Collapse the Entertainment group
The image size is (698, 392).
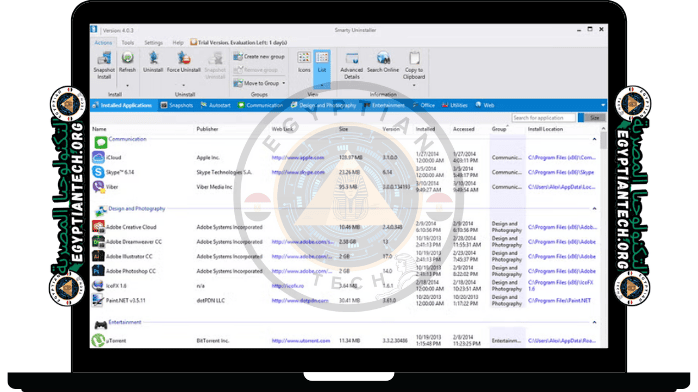point(594,322)
